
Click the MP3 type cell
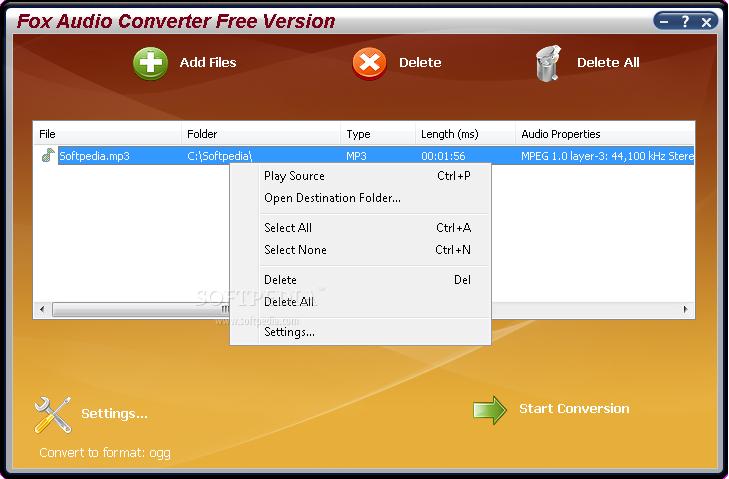[x=356, y=156]
